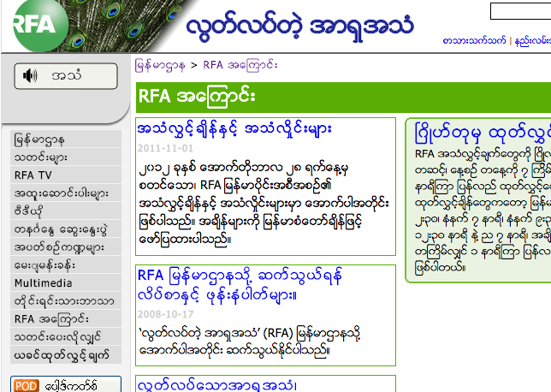
Task: Click the စာသားသက်သက် header link
Action: 474,41
